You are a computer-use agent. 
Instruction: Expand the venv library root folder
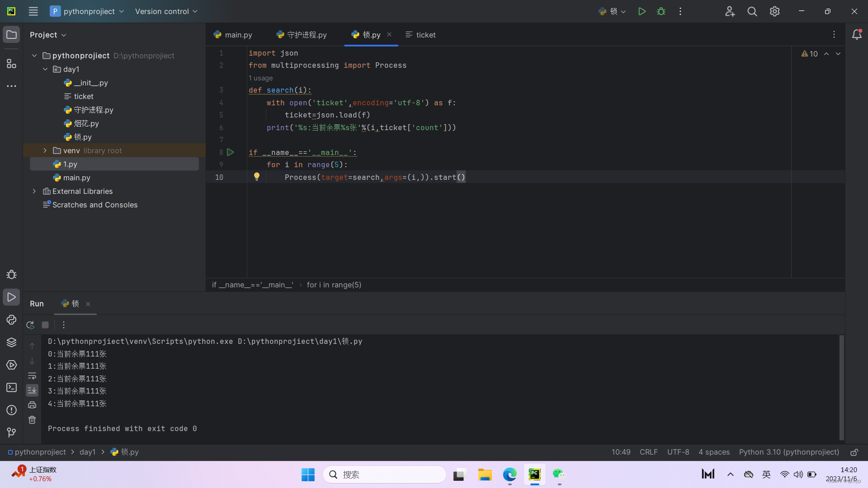click(45, 150)
